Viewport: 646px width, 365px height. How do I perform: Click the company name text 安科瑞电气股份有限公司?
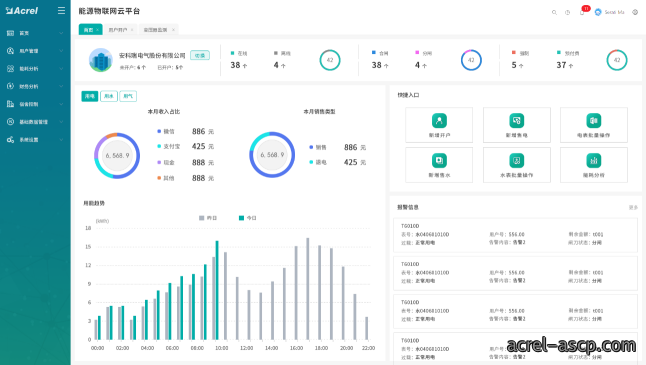152,55
